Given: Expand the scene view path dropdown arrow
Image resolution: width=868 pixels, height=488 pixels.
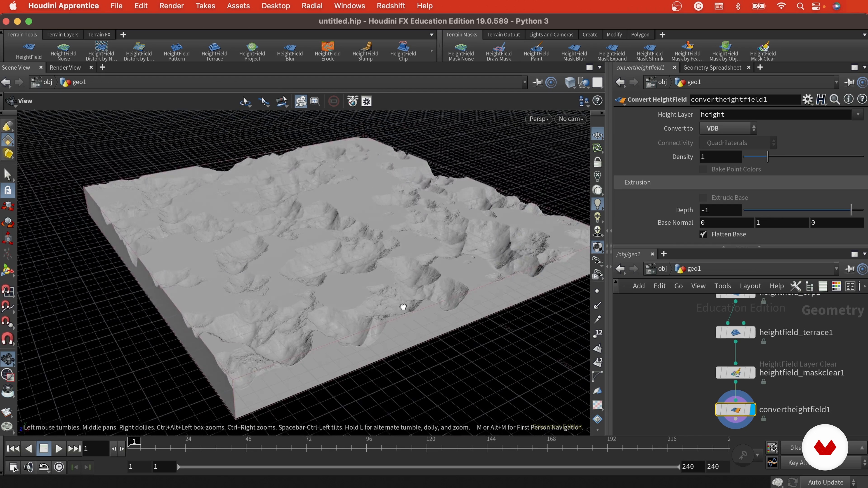Looking at the screenshot, I should point(524,82).
